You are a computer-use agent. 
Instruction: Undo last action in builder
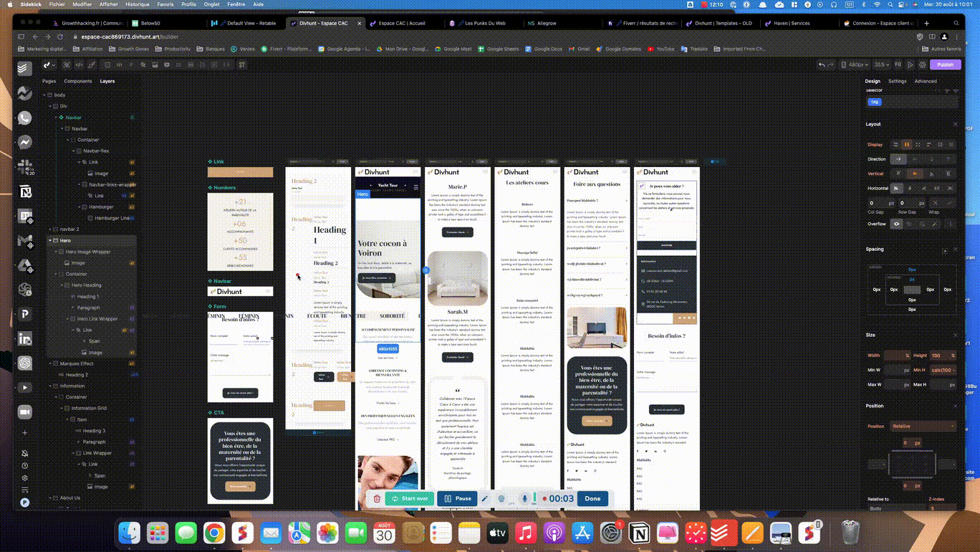pyautogui.click(x=822, y=65)
